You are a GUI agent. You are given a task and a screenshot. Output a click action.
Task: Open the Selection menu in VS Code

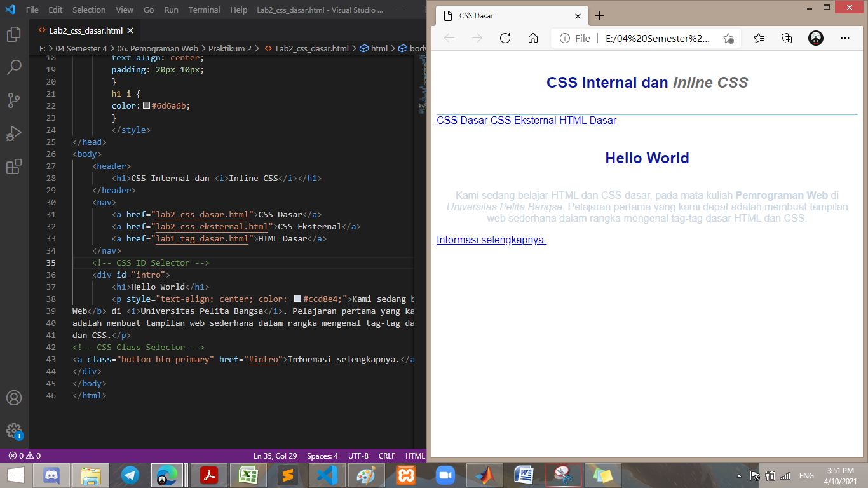[89, 10]
